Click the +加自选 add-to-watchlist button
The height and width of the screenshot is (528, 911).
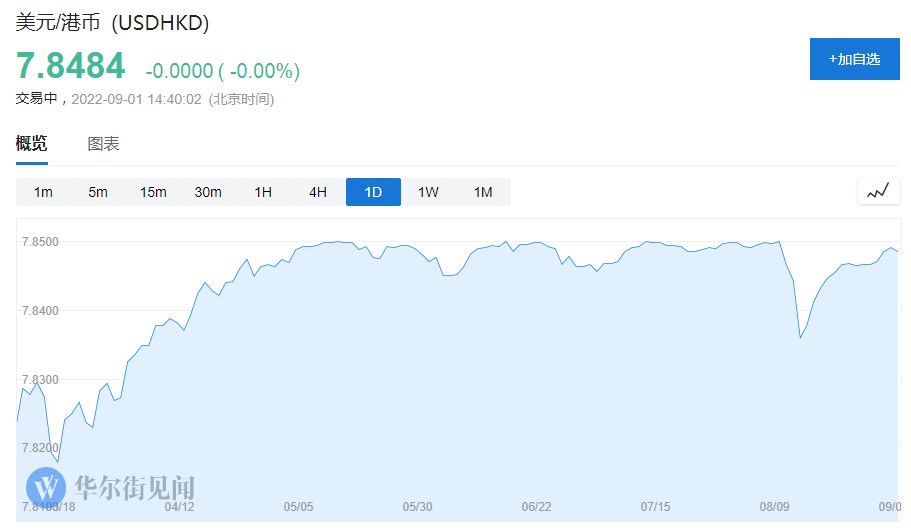coord(854,59)
